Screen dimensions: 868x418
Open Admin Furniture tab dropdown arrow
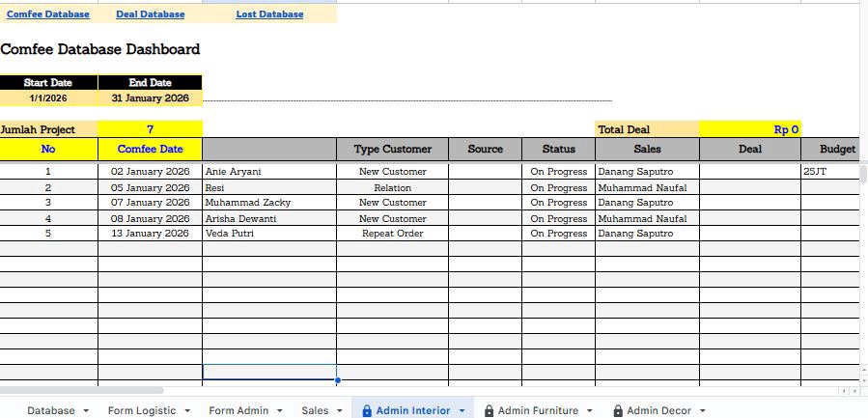(x=590, y=410)
